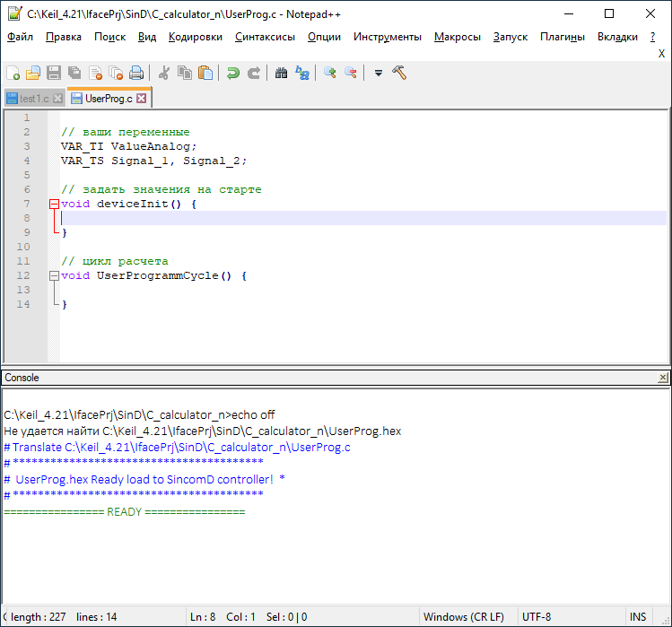Switch to the test1.c tab

tap(34, 99)
